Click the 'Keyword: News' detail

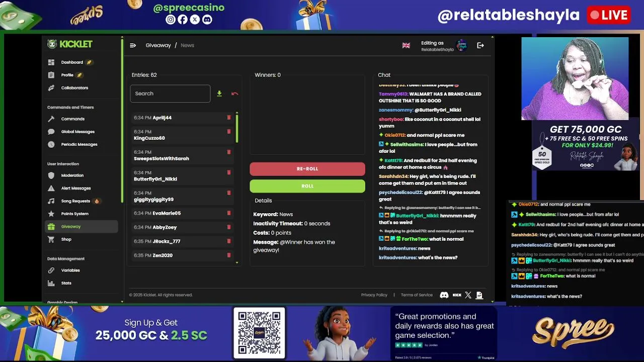tap(273, 214)
